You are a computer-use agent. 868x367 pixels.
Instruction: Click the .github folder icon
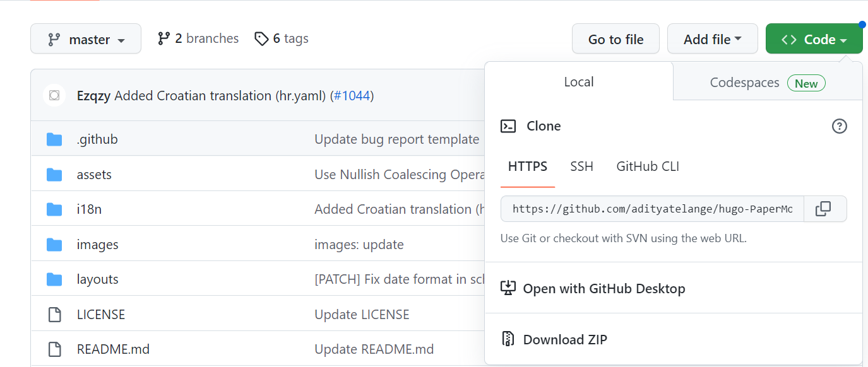(54, 139)
